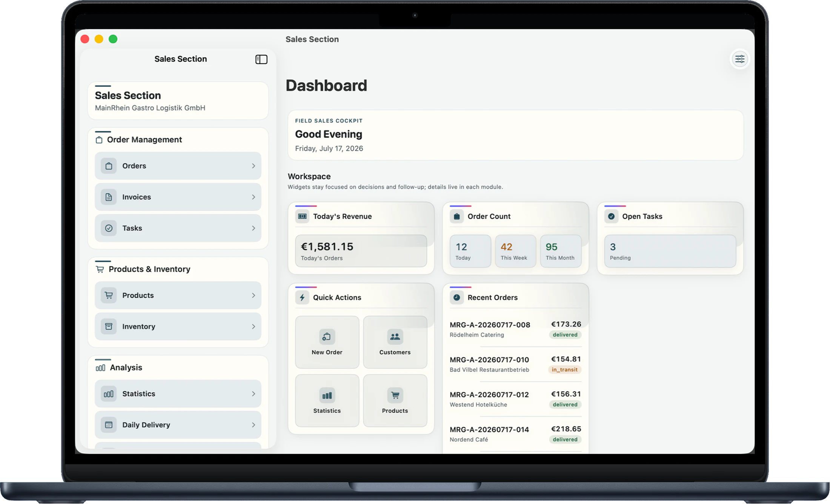Expand the Inventory row chevron

[x=254, y=327]
